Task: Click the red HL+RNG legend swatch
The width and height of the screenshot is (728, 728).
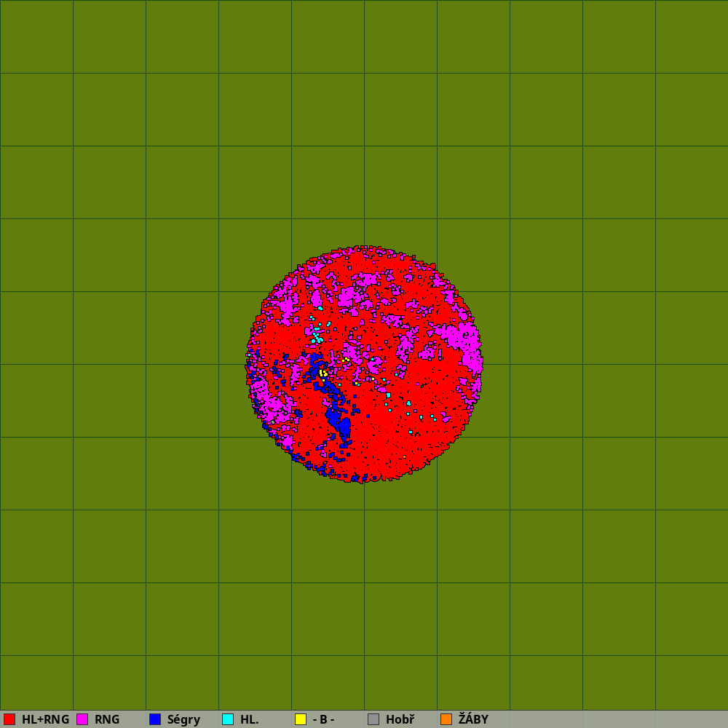Action: (9, 719)
